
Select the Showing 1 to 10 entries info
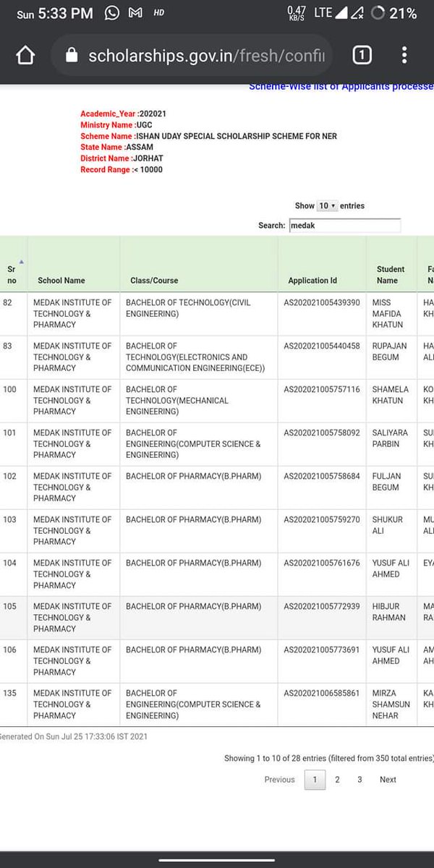(x=329, y=758)
